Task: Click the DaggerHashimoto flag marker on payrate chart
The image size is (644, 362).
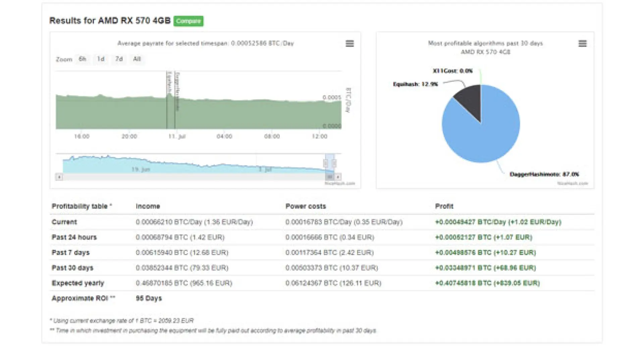Action: coord(177,90)
